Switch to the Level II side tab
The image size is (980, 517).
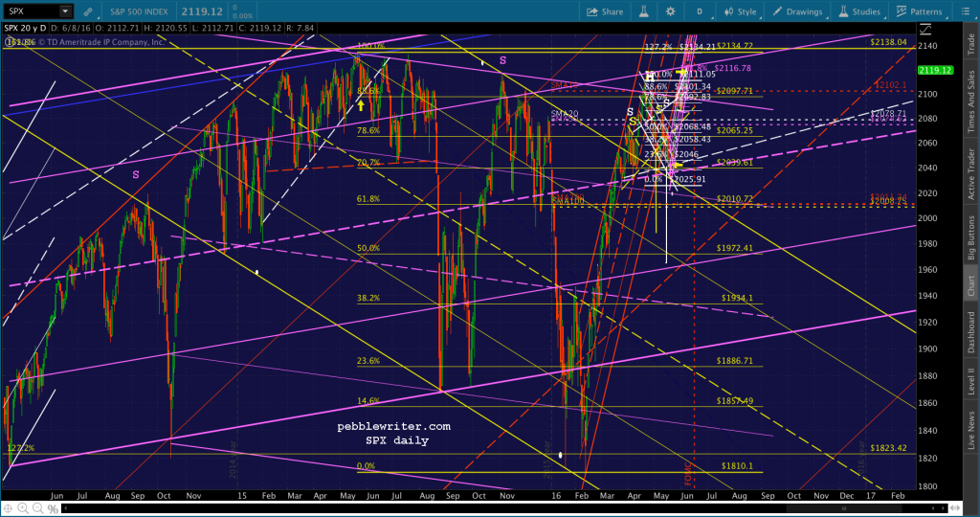(x=970, y=381)
